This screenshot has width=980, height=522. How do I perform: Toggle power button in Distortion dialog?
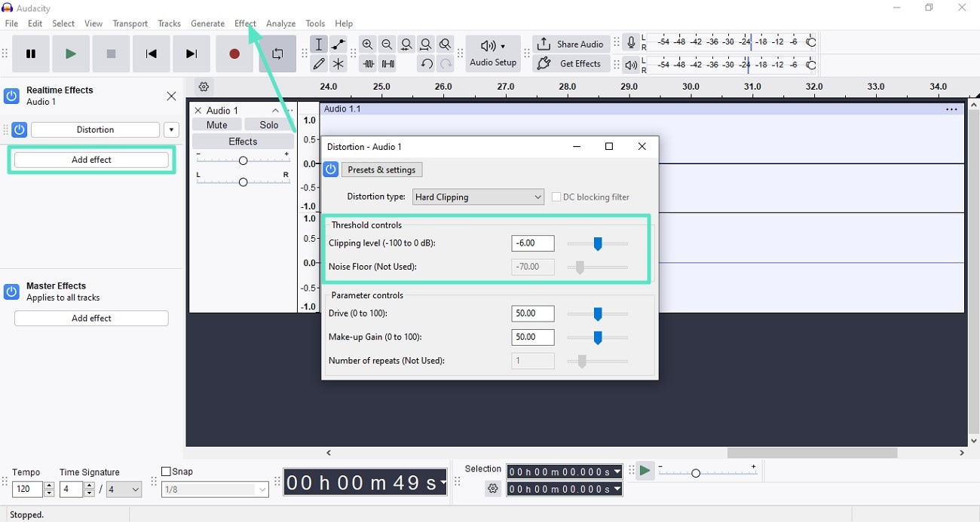[330, 169]
